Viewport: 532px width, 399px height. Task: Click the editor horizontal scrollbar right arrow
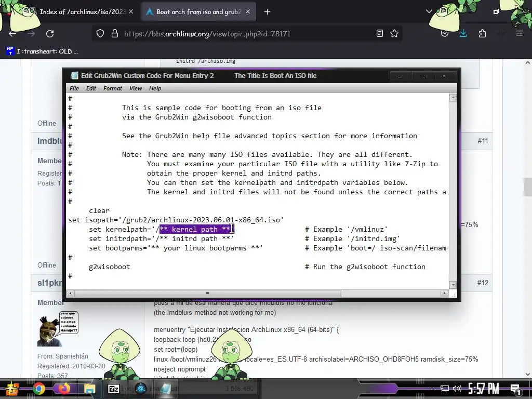click(445, 293)
